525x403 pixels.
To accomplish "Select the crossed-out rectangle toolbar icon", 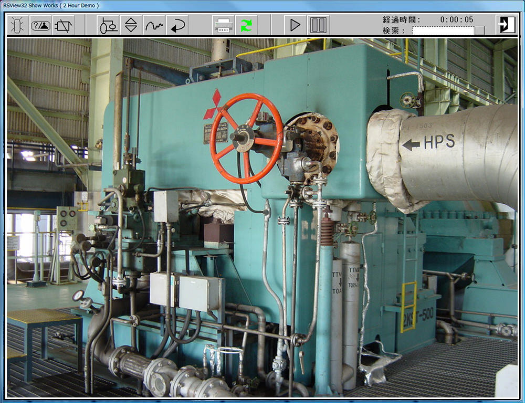I will click(x=63, y=25).
